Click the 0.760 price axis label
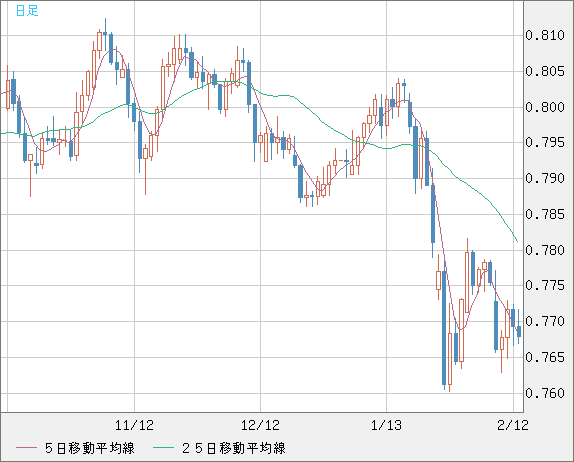Screen dimensions: 574x462 coord(545,394)
